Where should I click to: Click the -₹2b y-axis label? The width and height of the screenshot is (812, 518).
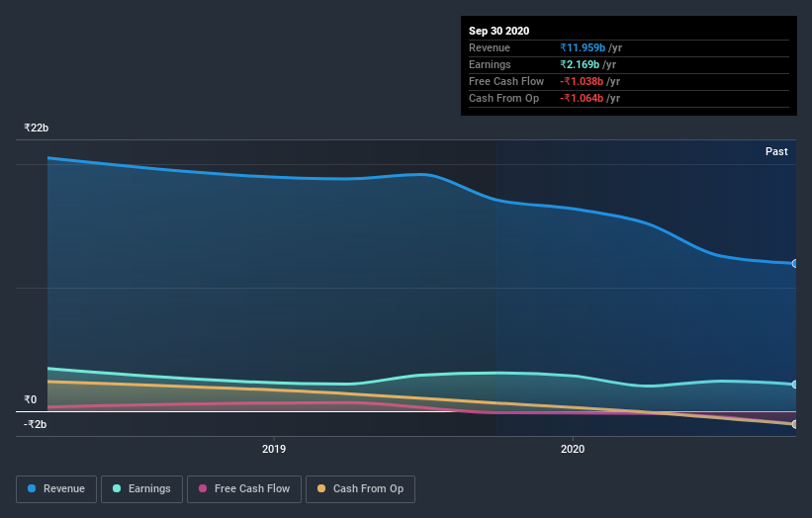36,424
